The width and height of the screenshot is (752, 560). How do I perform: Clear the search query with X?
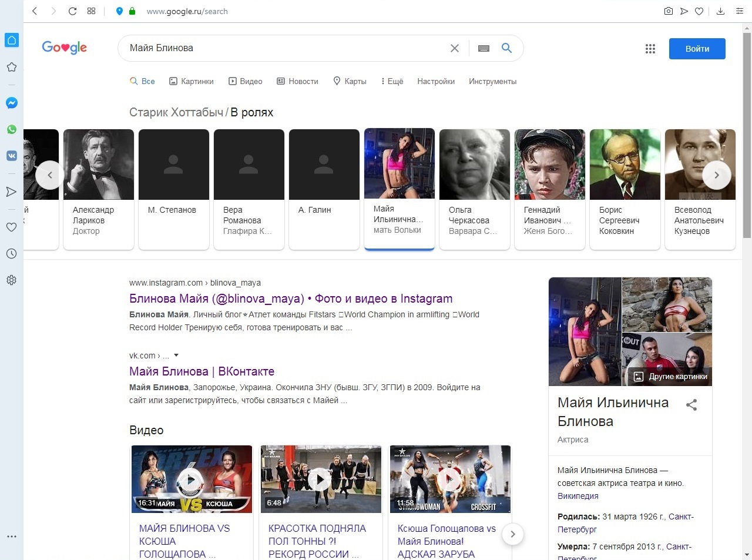click(x=455, y=48)
